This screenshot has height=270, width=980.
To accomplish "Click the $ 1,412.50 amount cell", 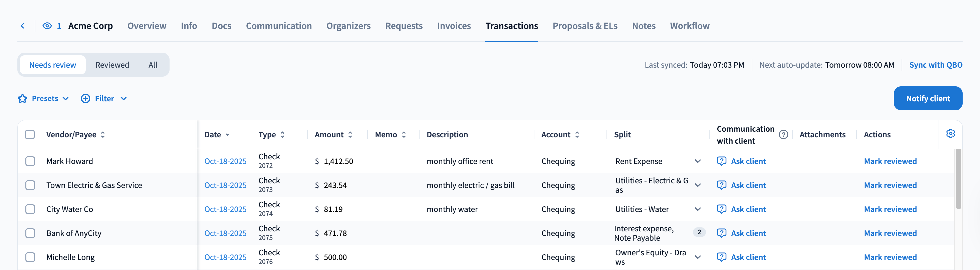I will pyautogui.click(x=334, y=161).
